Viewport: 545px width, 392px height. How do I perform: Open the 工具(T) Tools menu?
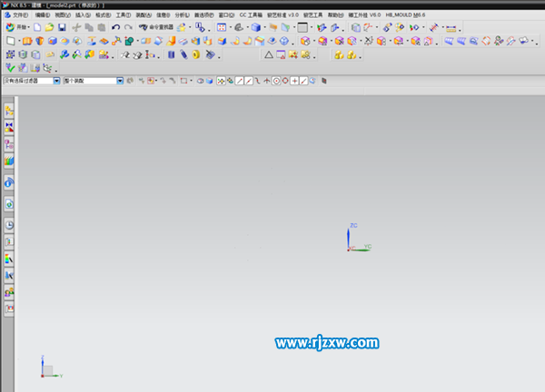[x=123, y=15]
